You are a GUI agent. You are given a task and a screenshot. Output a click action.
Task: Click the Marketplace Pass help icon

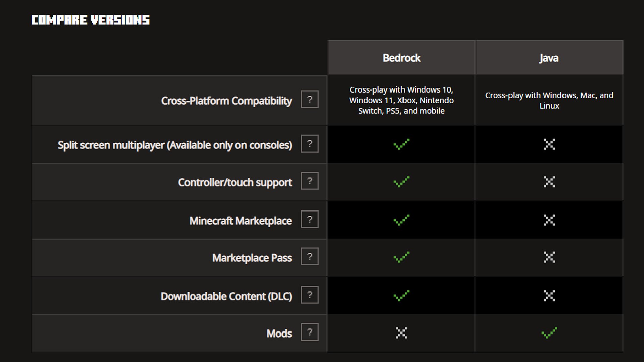click(x=310, y=256)
